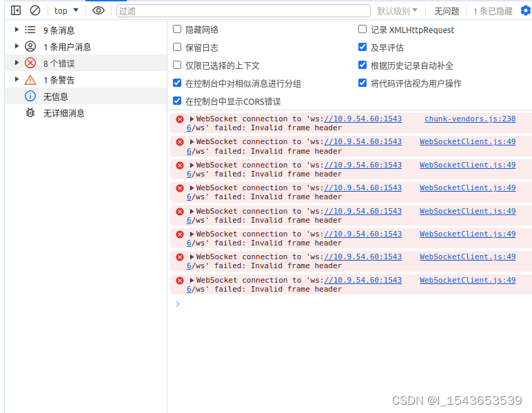Viewport: 532px width, 413px height.
Task: Focus the 过滤 filter input field
Action: pyautogui.click(x=243, y=11)
